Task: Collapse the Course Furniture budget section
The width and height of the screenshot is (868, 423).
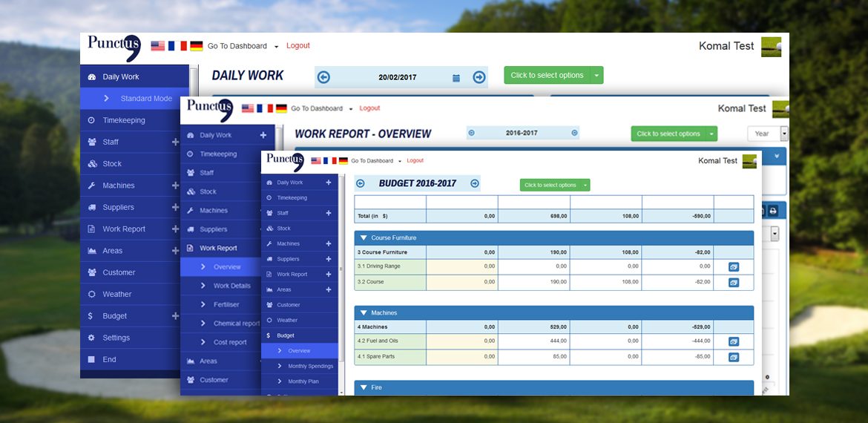Action: tap(364, 238)
